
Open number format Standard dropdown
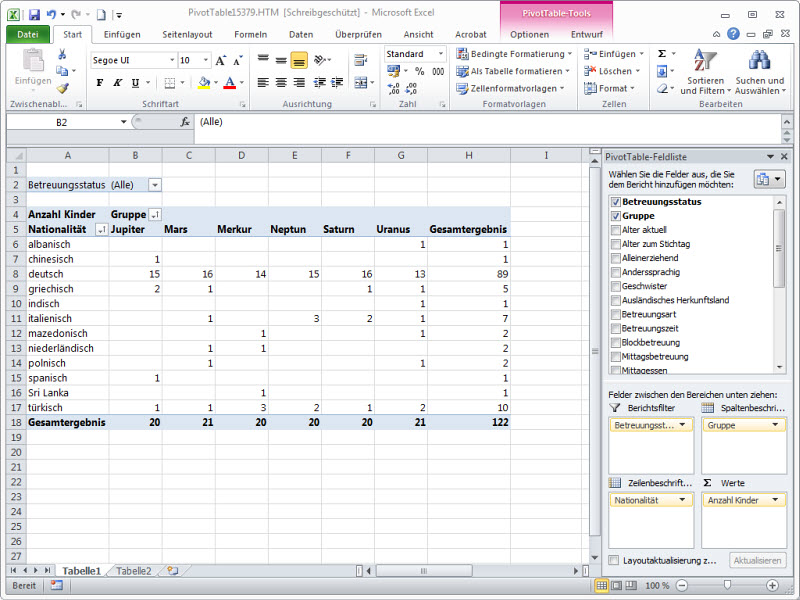tap(441, 54)
